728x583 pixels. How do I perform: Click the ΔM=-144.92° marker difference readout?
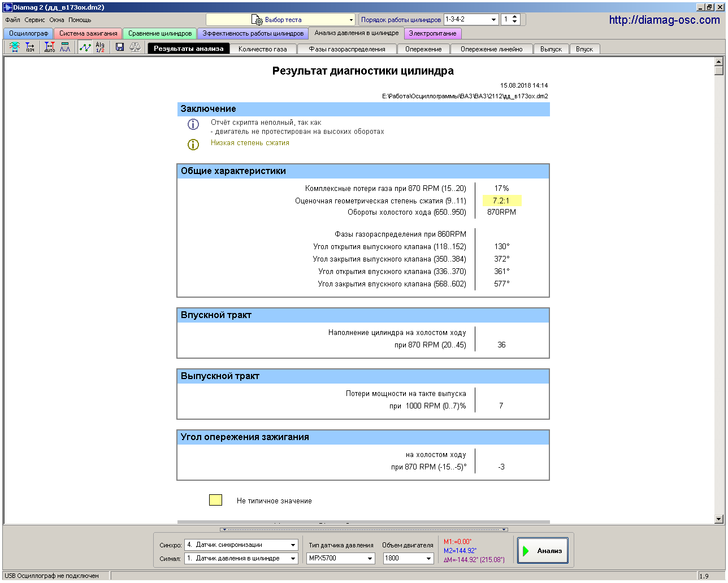click(474, 560)
